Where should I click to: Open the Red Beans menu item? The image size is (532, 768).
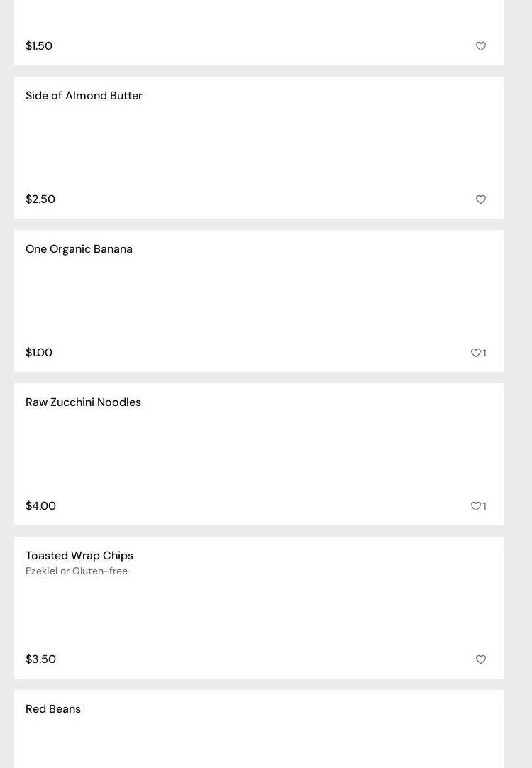[x=53, y=709]
